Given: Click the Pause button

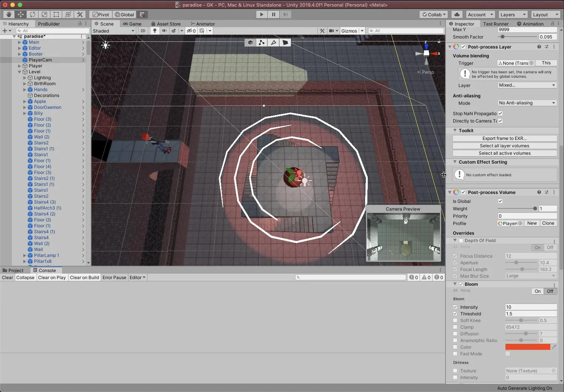Looking at the screenshot, I should tap(274, 14).
